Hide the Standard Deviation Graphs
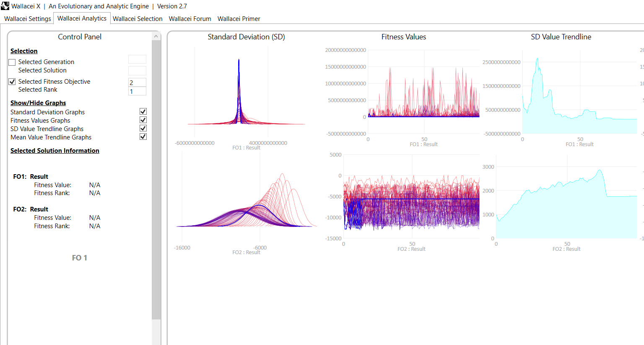644x345 pixels. pyautogui.click(x=143, y=111)
